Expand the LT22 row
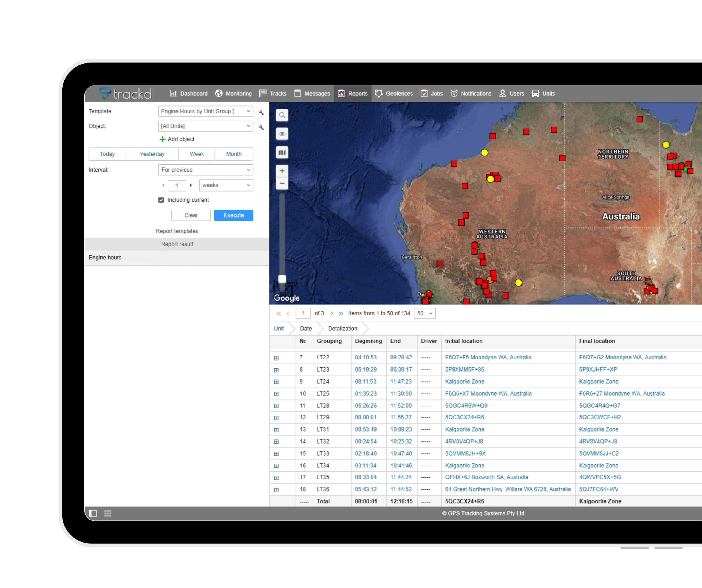This screenshot has width=702, height=588. click(x=276, y=358)
